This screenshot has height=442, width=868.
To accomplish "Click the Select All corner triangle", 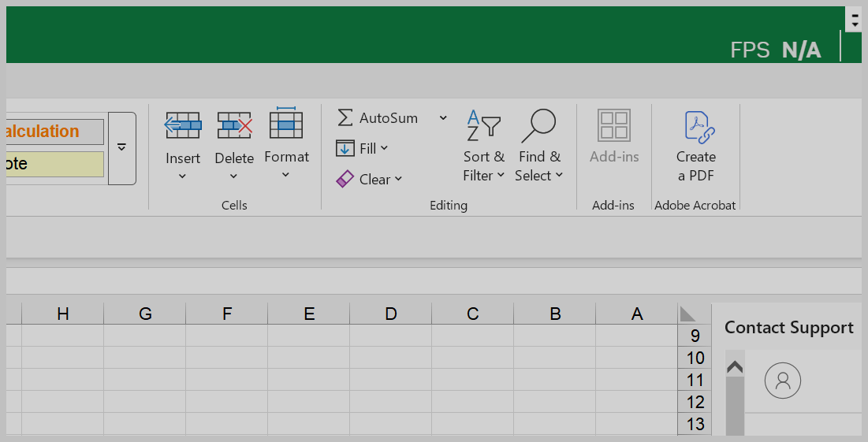I will [x=687, y=314].
